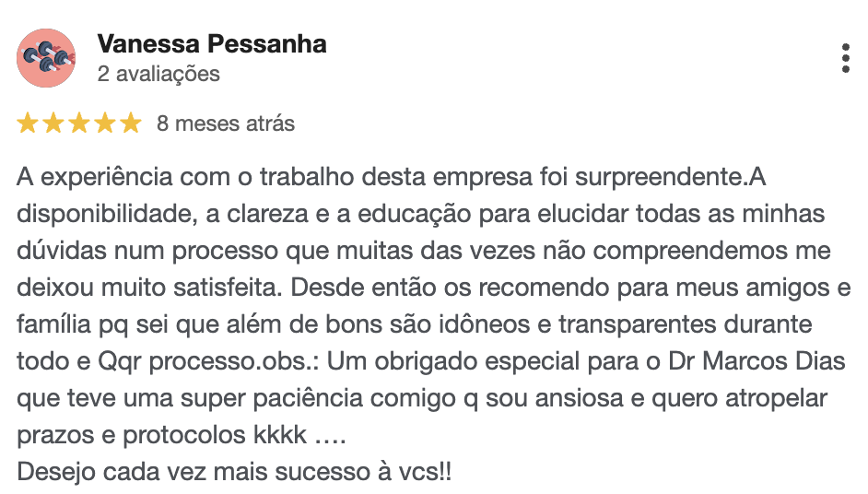Image resolution: width=868 pixels, height=494 pixels.
Task: Click the "prazos e protocolos kkkk" text
Action: (x=161, y=435)
